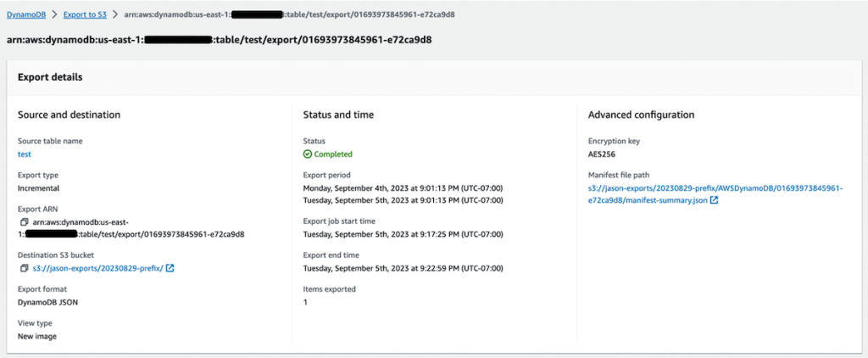Select the 'AES256' encryption key value
The height and width of the screenshot is (358, 868).
point(601,154)
